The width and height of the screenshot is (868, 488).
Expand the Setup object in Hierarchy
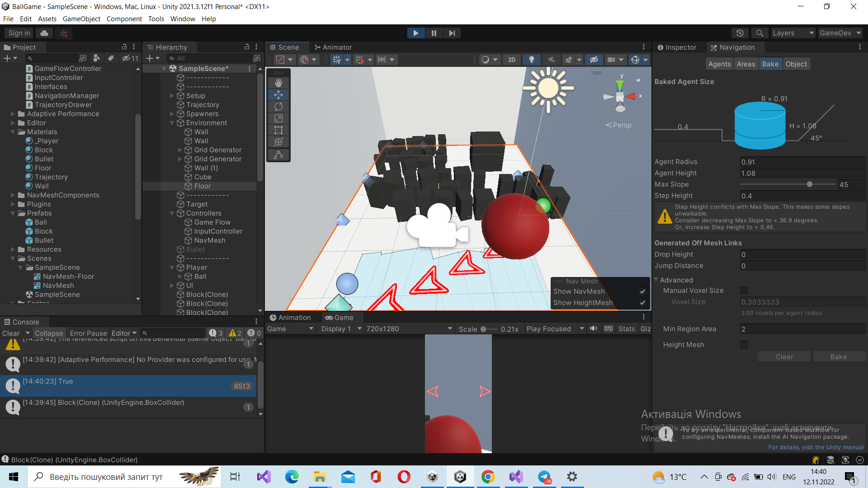[x=172, y=96]
